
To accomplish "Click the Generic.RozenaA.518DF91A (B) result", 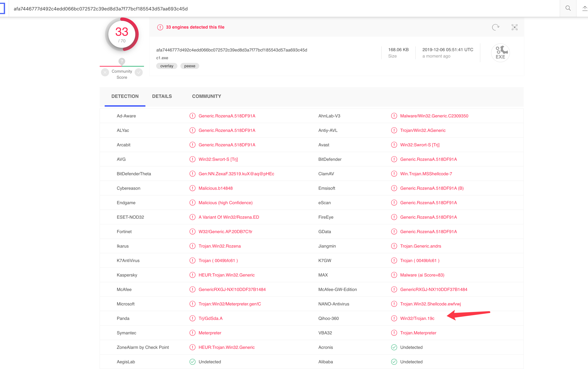I will tap(432, 188).
